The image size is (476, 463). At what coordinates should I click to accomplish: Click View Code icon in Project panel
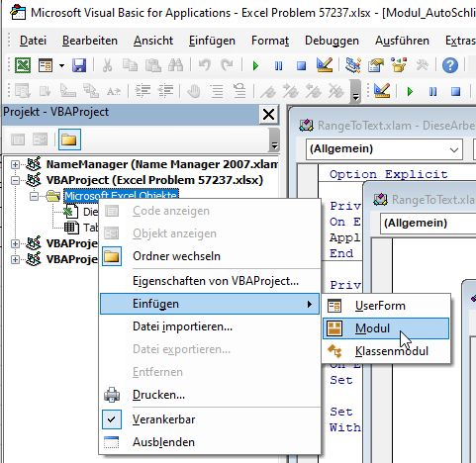click(18, 139)
